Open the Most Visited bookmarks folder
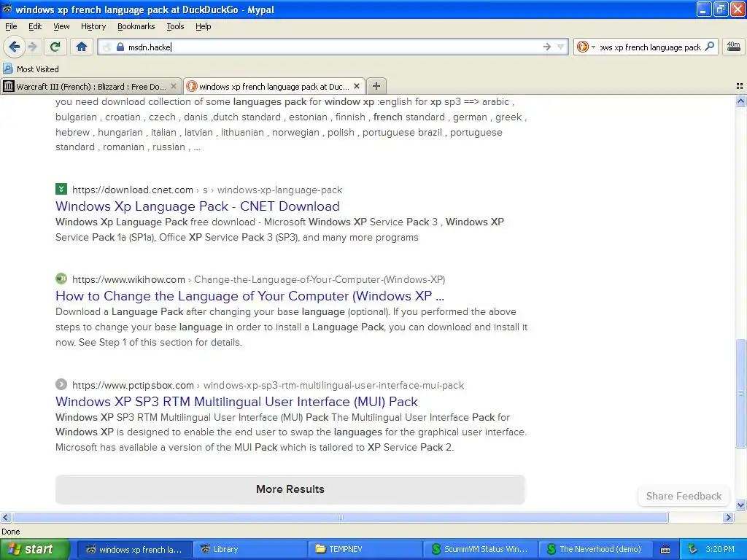 [x=31, y=69]
